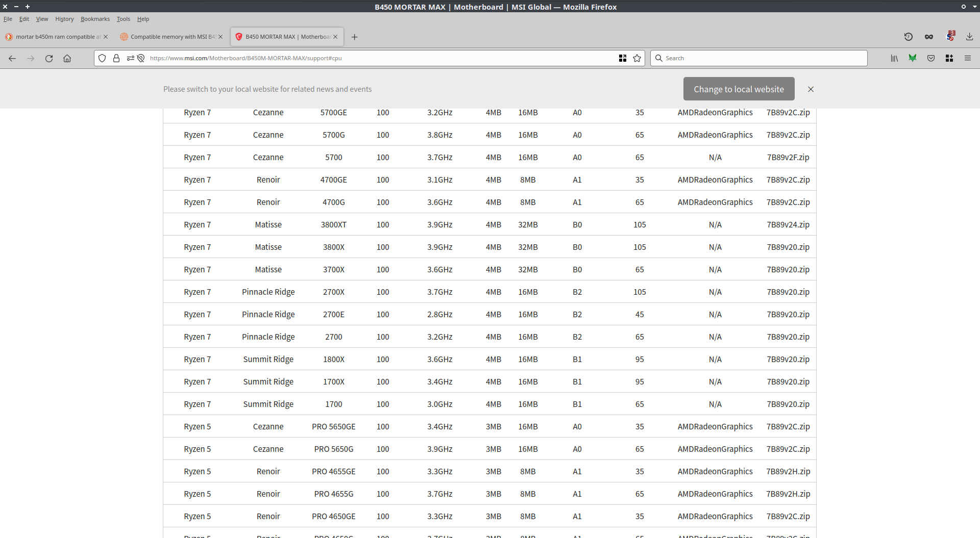
Task: Click the tracking protection shield icon
Action: tap(102, 58)
